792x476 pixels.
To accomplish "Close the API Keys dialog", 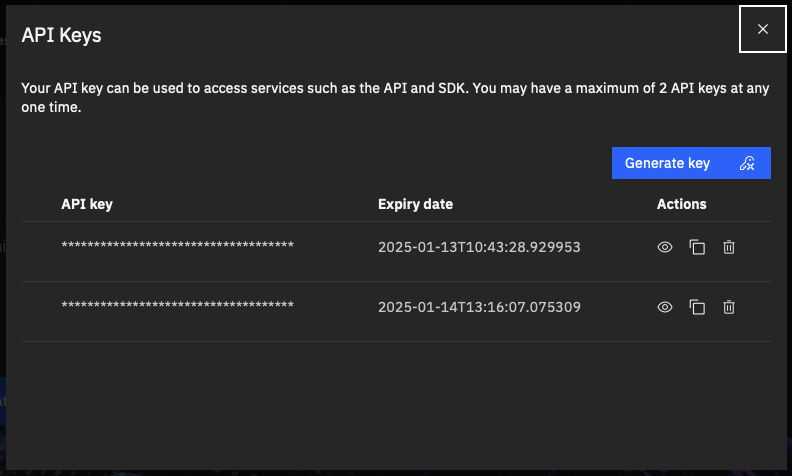I will [763, 29].
